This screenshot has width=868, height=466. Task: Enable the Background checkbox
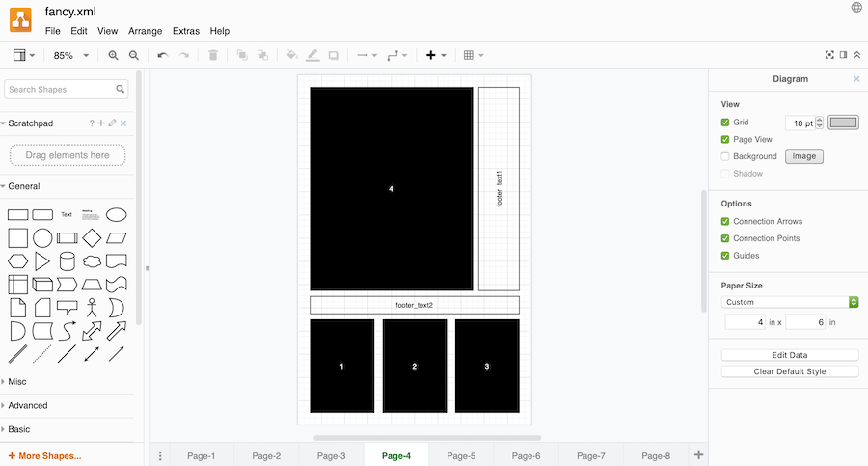click(725, 157)
